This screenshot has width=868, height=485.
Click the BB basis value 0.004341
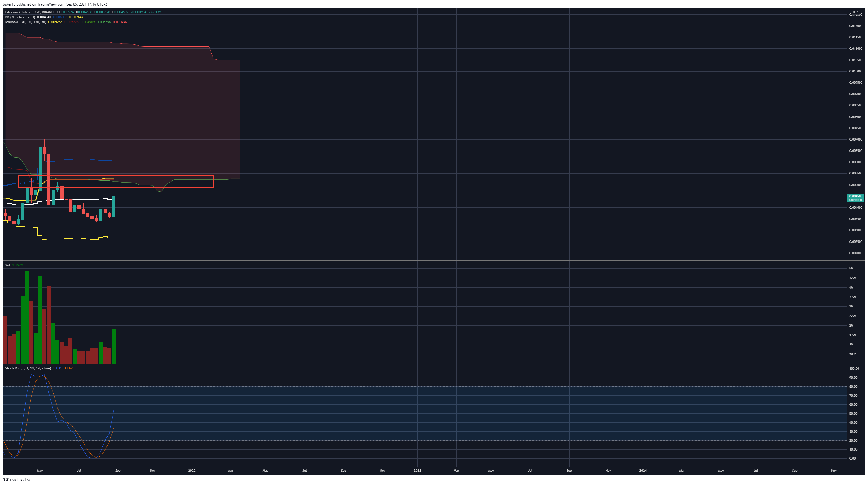44,17
